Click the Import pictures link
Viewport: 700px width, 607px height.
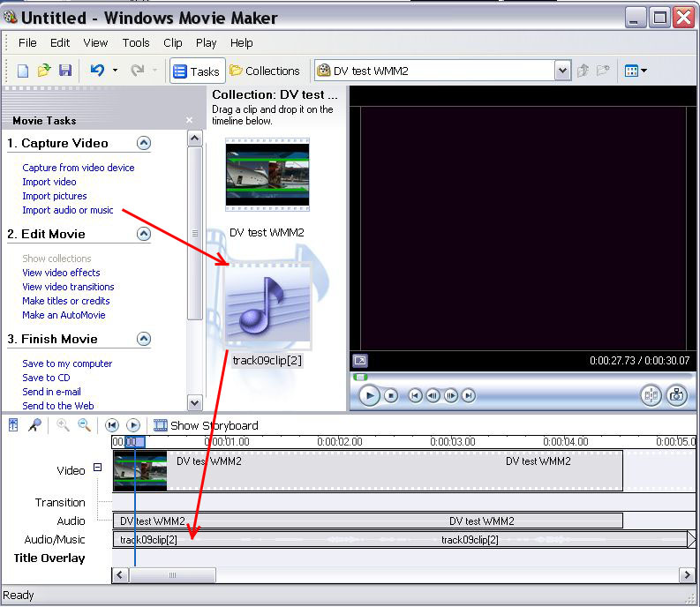pyautogui.click(x=55, y=196)
